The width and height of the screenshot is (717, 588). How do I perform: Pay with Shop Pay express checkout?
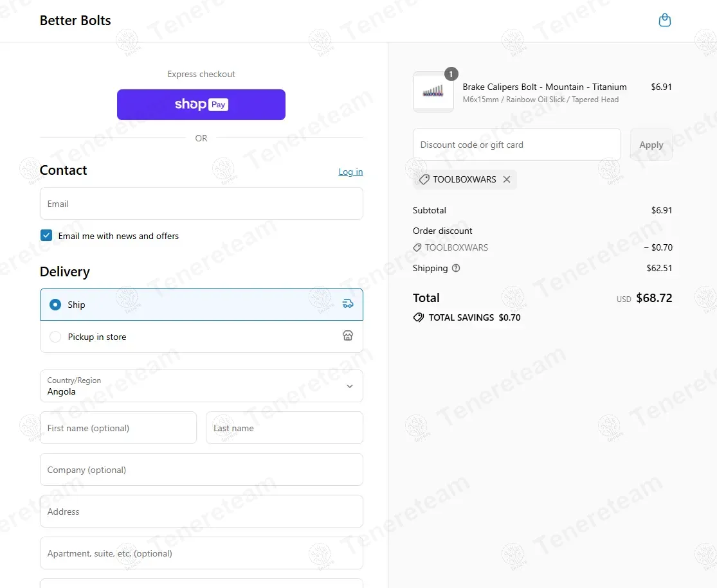click(201, 105)
